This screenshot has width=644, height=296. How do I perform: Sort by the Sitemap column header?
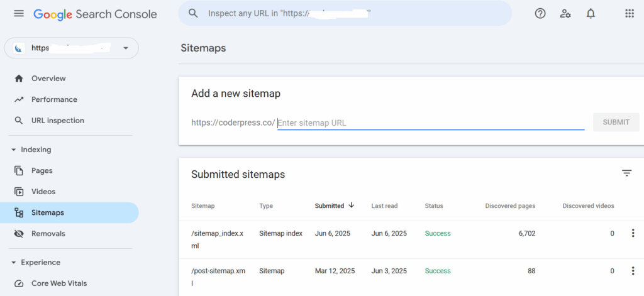(203, 206)
